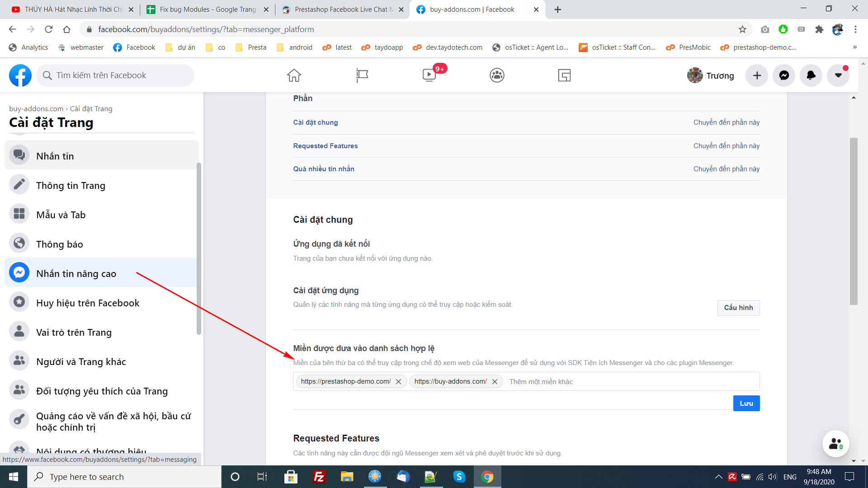Image resolution: width=868 pixels, height=488 pixels.
Task: Click the Facebook logo
Action: click(20, 75)
